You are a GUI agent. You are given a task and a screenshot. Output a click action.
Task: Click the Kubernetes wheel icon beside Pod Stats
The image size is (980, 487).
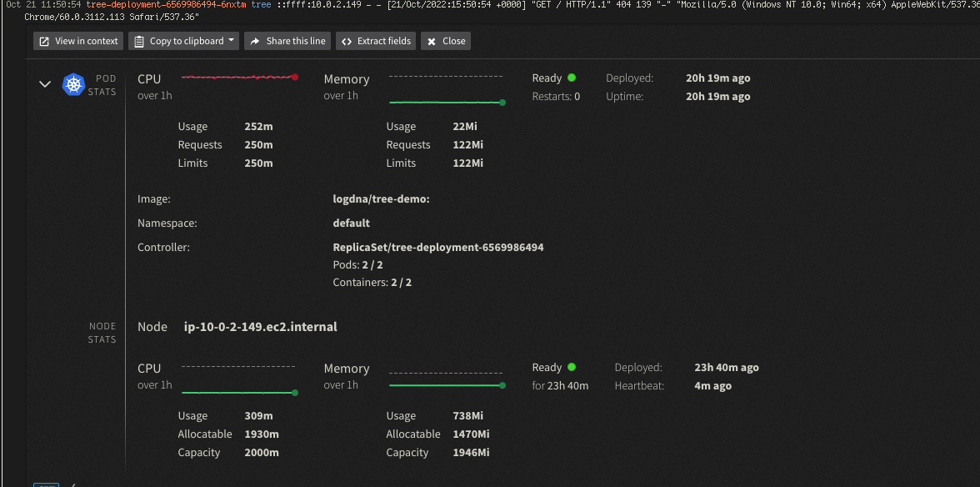(x=73, y=84)
